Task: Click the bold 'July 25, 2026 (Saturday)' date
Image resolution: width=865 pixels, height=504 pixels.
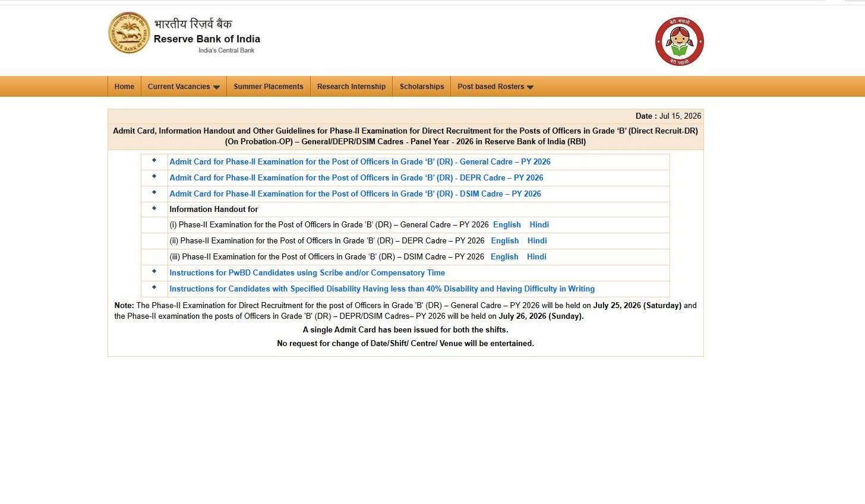Action: (x=637, y=306)
